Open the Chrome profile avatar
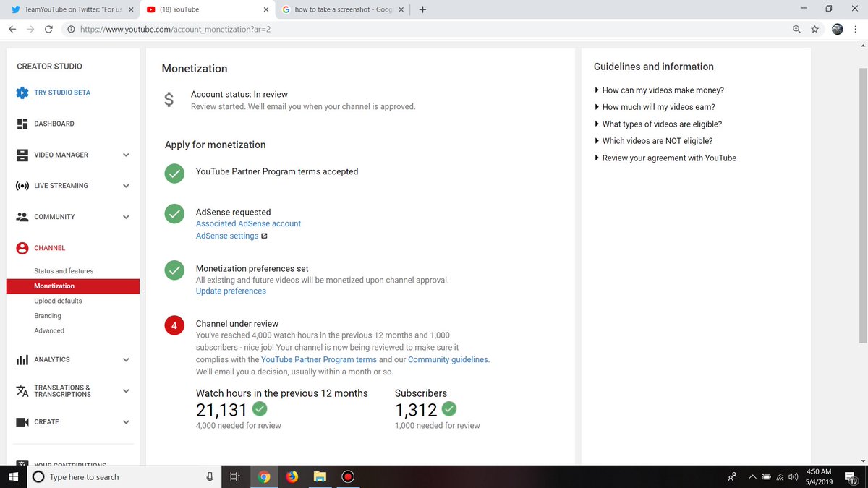868x488 pixels. tap(838, 30)
